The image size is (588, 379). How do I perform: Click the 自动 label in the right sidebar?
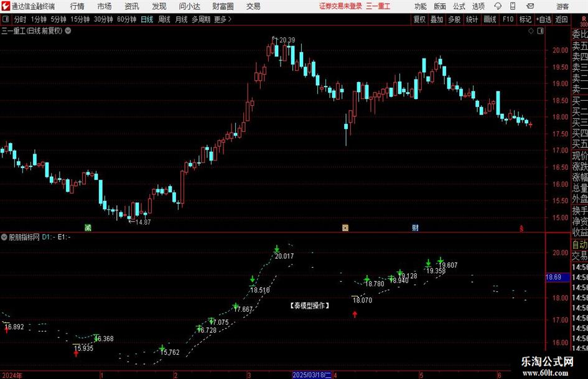click(x=580, y=245)
